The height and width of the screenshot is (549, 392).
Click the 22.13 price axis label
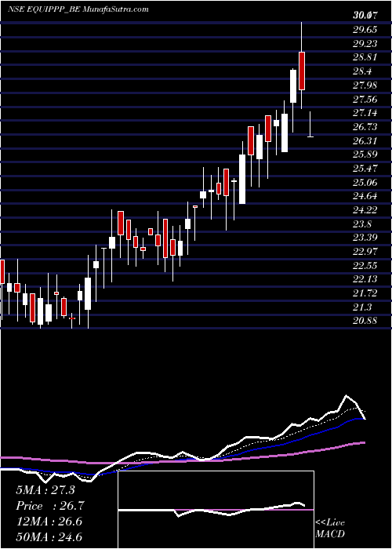pyautogui.click(x=365, y=279)
